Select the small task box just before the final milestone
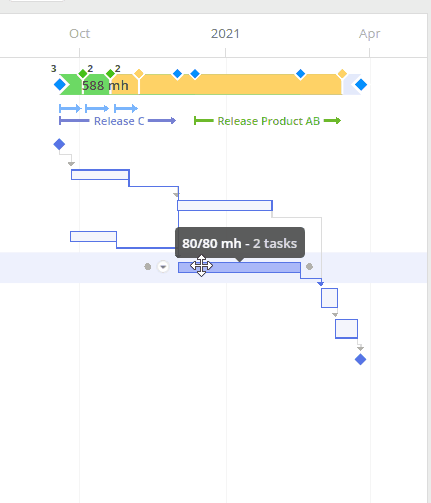431x503 pixels. pyautogui.click(x=346, y=329)
